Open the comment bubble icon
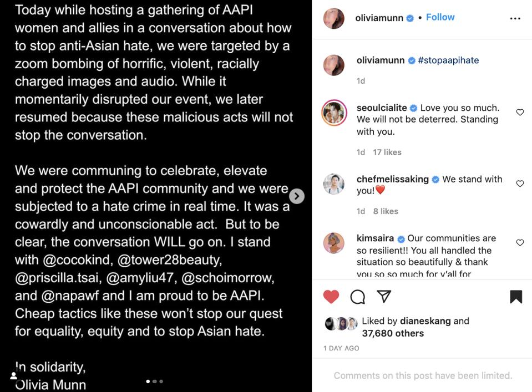 (358, 297)
